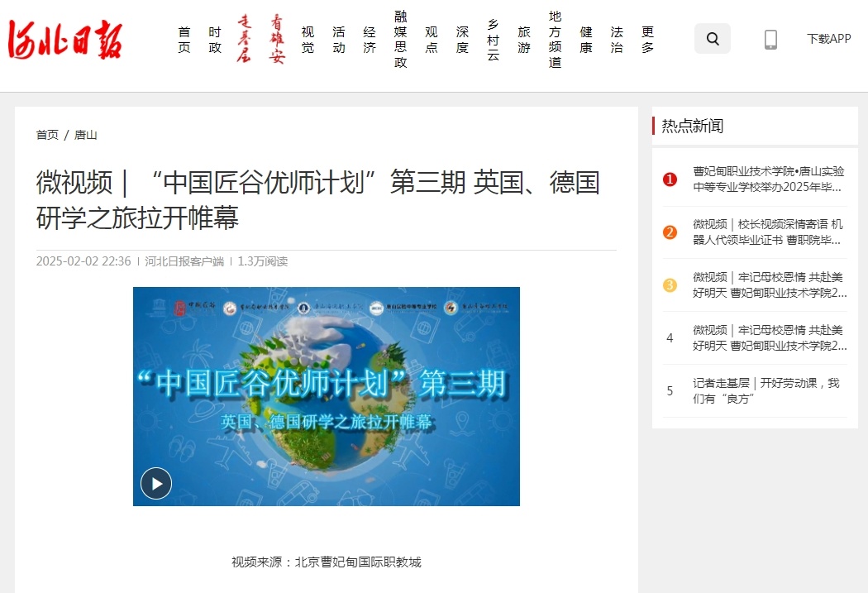
Task: Click the source 河北日报客户端
Action: 184,261
